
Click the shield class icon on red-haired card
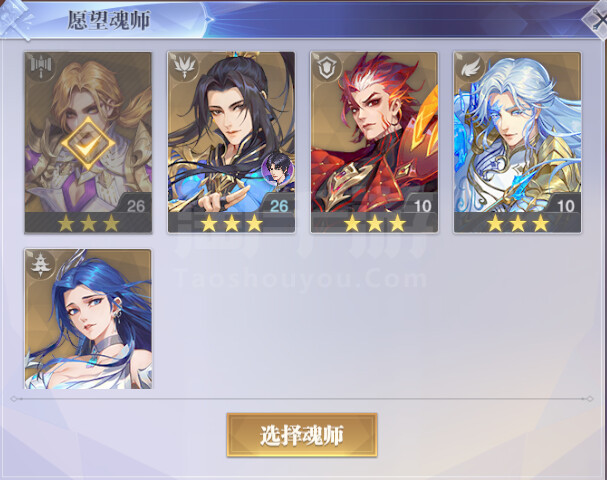click(x=327, y=68)
